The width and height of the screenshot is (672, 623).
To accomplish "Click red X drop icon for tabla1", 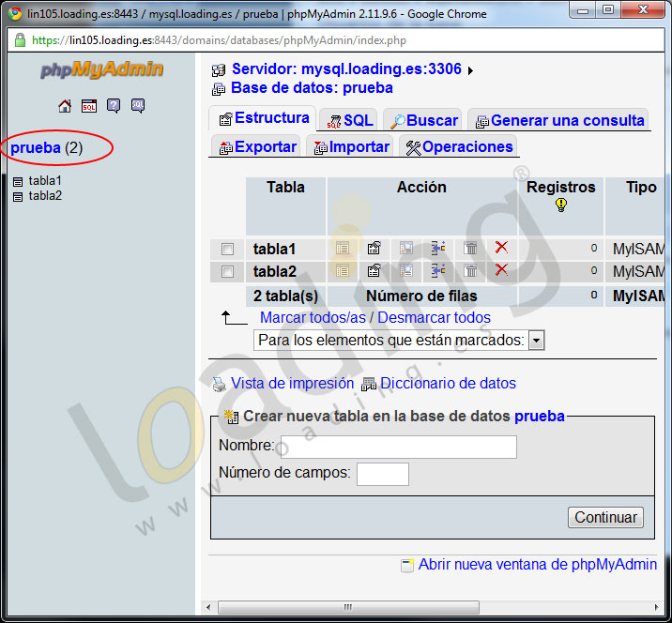I will pos(501,247).
